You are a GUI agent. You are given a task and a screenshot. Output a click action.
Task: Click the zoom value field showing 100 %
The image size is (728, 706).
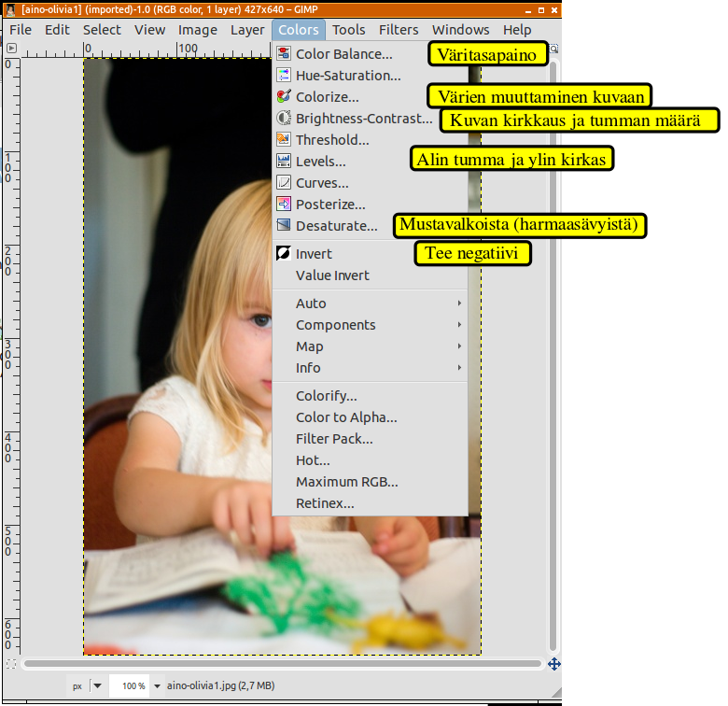[130, 685]
